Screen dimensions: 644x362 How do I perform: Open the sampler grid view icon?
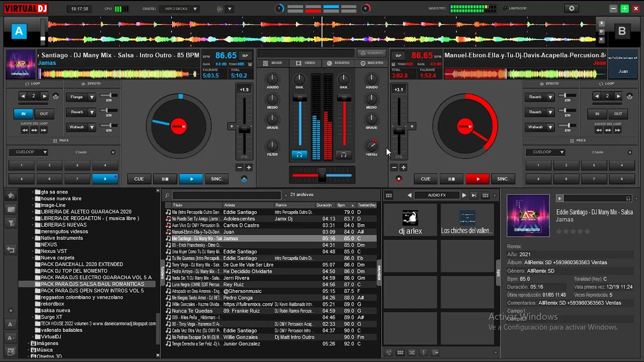coord(388,196)
